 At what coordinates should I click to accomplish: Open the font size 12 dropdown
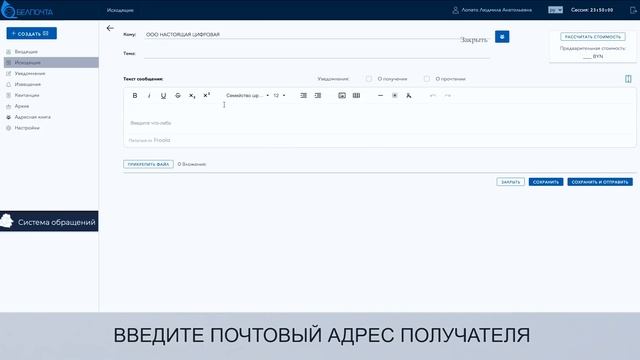pos(279,96)
